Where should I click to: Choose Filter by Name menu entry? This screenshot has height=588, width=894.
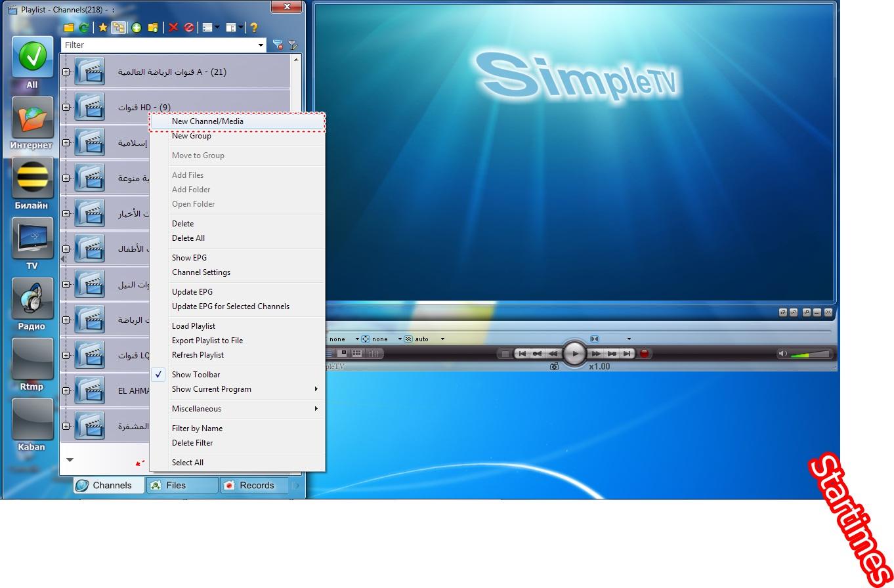tap(238, 429)
